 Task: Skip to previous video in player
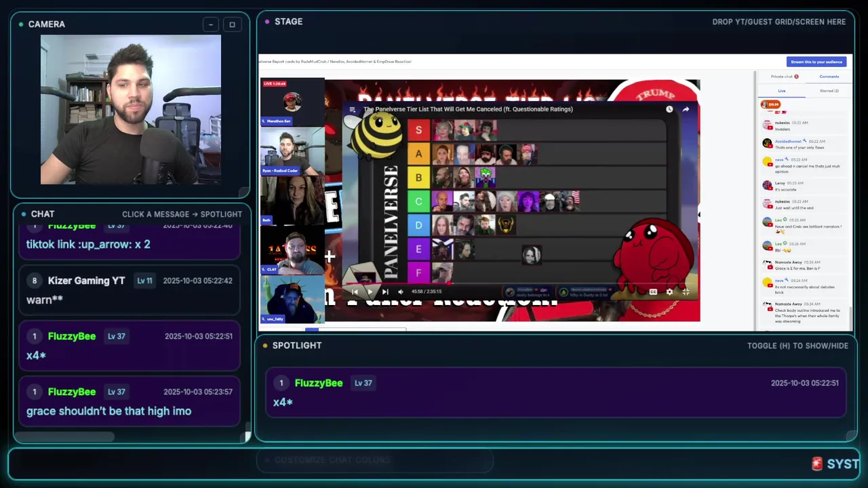(355, 291)
